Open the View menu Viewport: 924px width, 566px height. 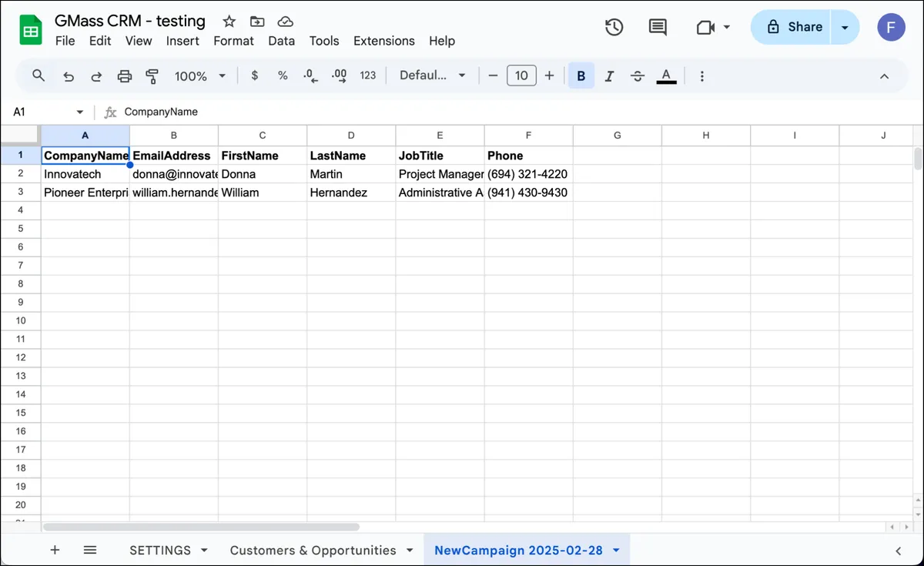tap(139, 41)
